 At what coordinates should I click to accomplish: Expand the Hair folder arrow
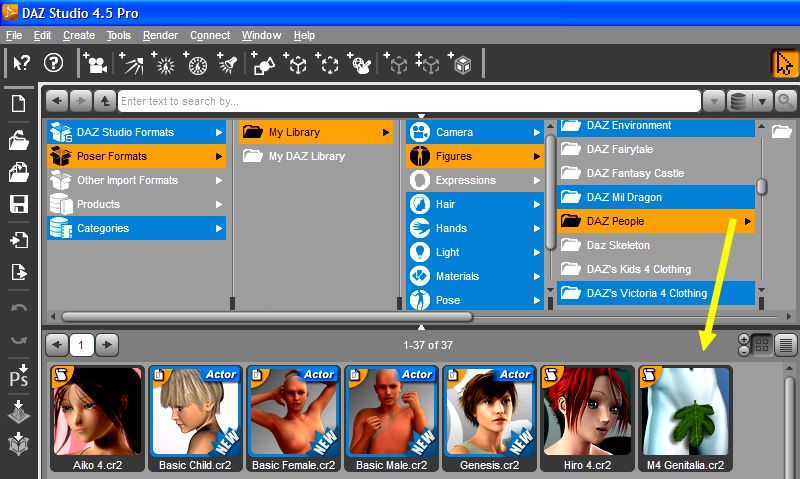pyautogui.click(x=537, y=205)
